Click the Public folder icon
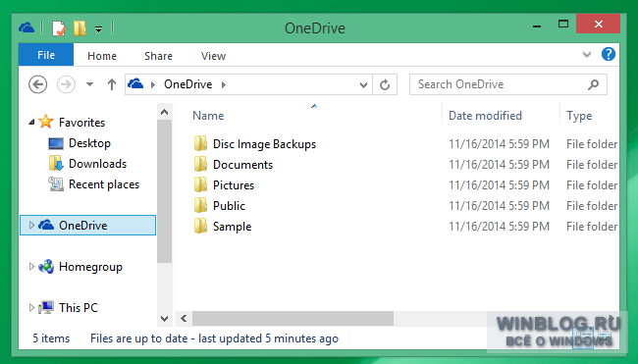The image size is (638, 364). tap(200, 205)
